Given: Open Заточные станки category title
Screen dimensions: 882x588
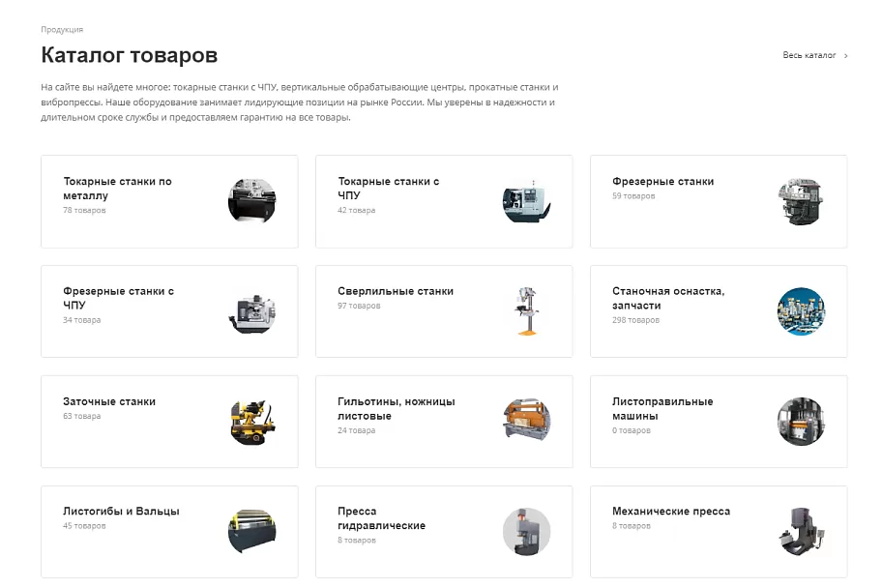Looking at the screenshot, I should coord(109,401).
